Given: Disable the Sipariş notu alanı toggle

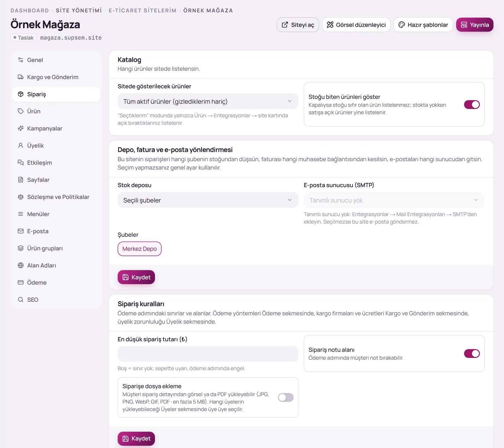Looking at the screenshot, I should tap(472, 353).
